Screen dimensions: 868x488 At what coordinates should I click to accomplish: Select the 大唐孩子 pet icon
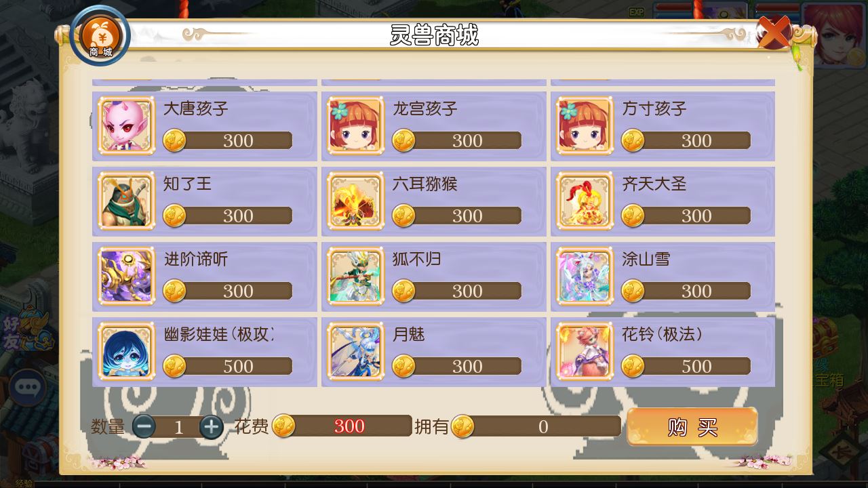[x=126, y=126]
